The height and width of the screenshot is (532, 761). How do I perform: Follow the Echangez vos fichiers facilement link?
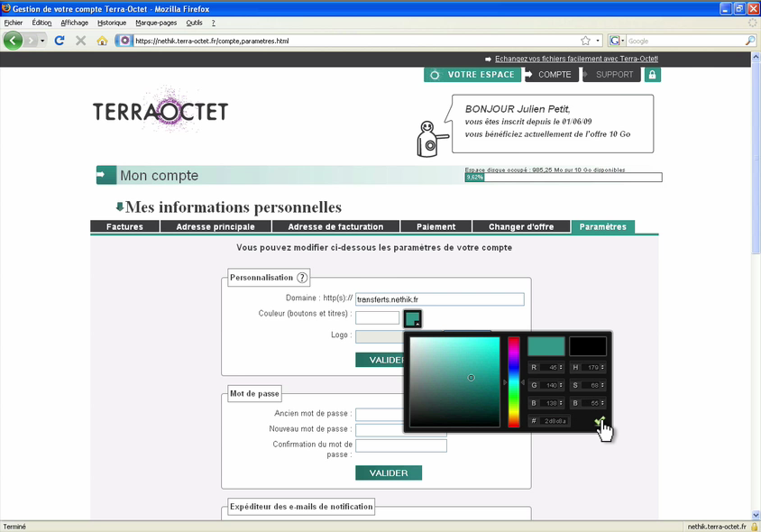click(x=576, y=59)
